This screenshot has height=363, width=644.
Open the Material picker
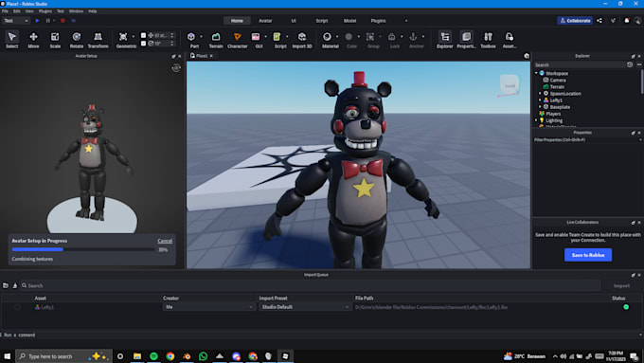pos(327,37)
